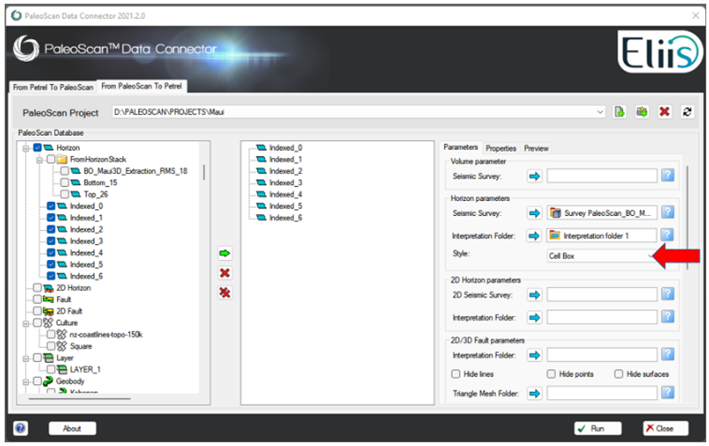Enable the Hide points checkbox

point(551,374)
